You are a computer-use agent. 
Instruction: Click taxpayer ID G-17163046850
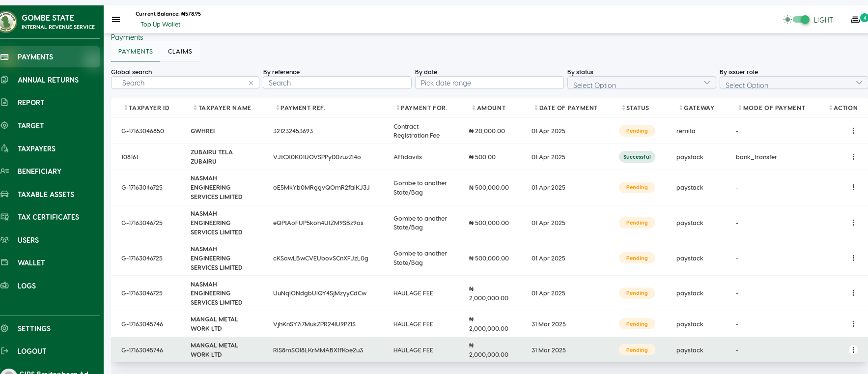[142, 131]
